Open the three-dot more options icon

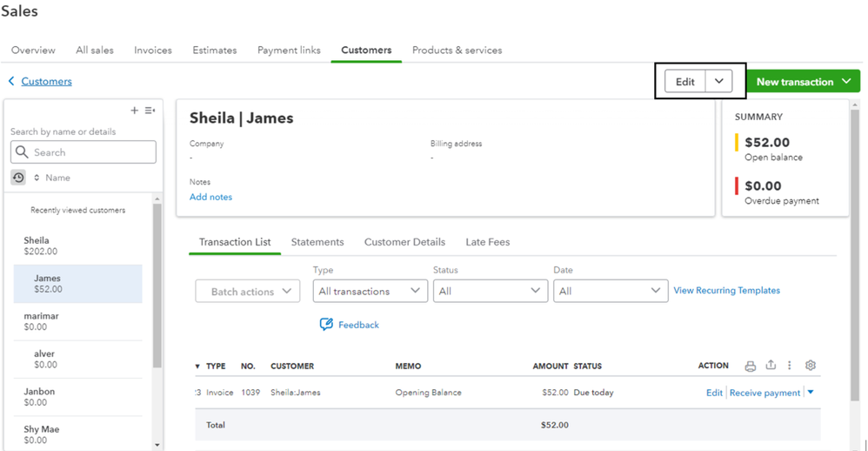(790, 367)
